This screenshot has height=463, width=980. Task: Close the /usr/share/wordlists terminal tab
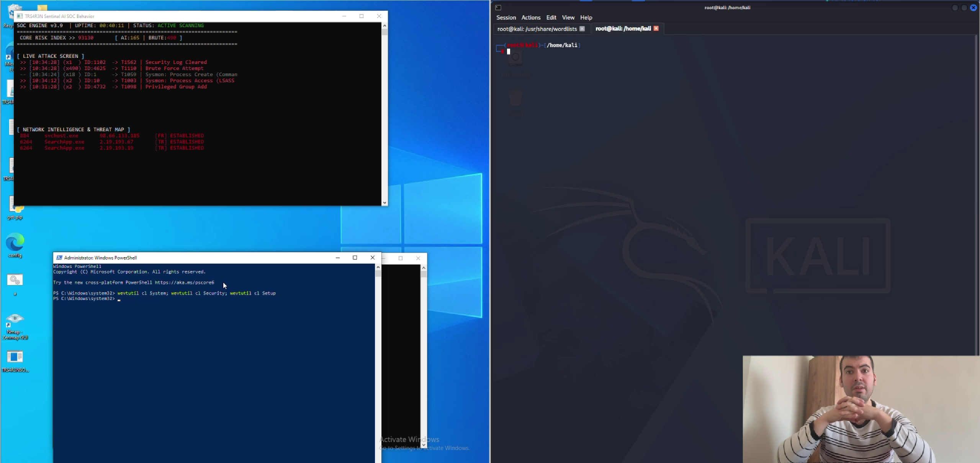click(582, 29)
